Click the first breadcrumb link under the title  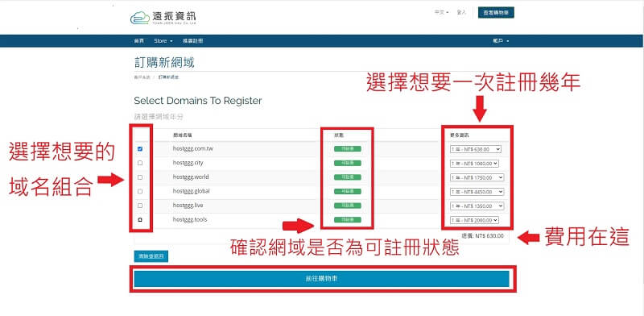[142, 77]
